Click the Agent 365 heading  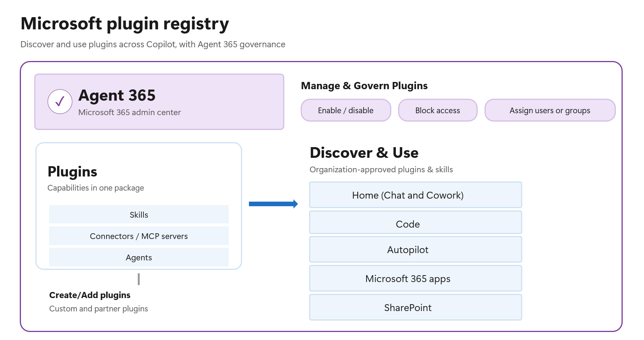point(117,95)
